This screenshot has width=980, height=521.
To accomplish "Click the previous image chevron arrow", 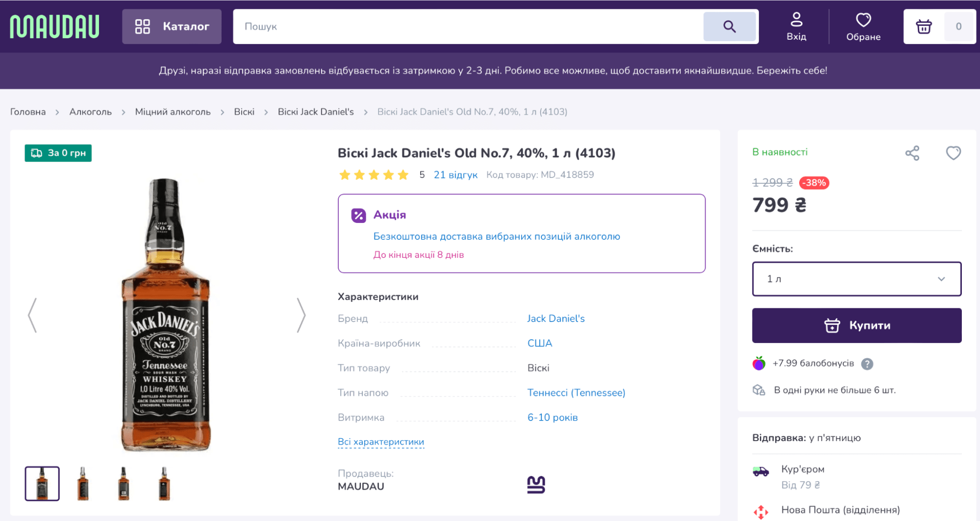I will point(31,315).
